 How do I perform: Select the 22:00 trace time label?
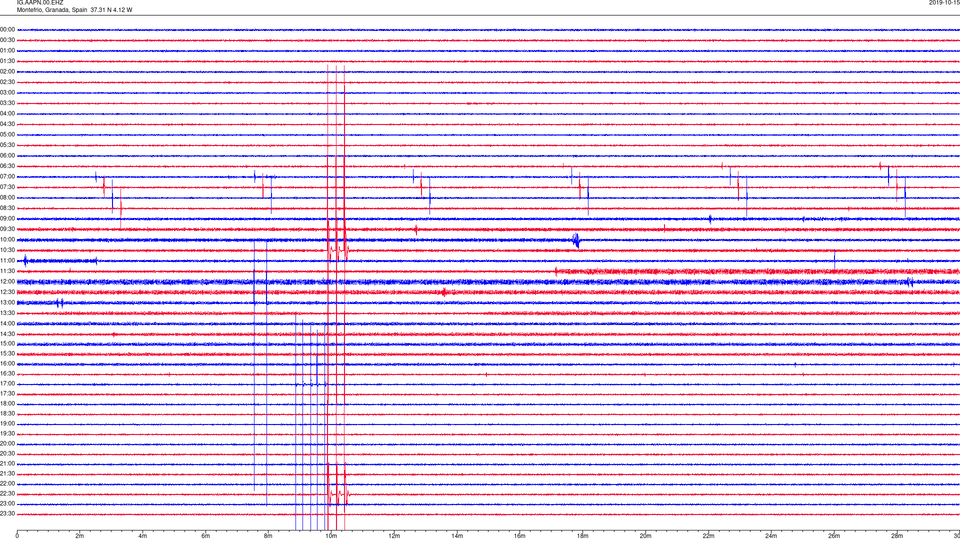[x=8, y=484]
